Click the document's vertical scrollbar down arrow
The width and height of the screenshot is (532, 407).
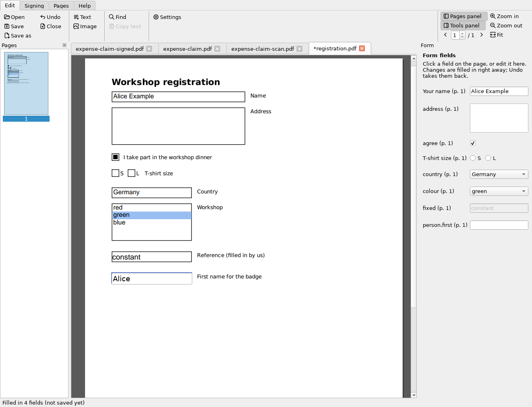click(x=414, y=395)
